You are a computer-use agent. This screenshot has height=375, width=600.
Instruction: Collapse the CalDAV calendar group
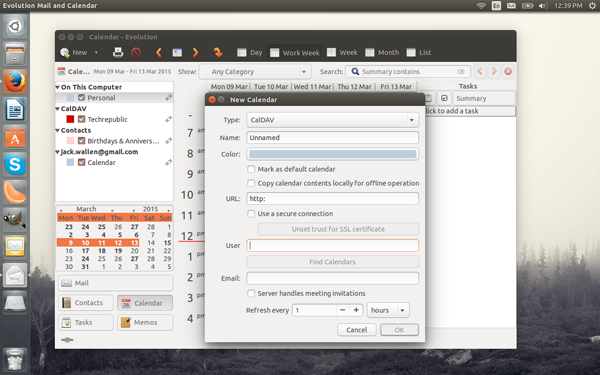[57, 109]
